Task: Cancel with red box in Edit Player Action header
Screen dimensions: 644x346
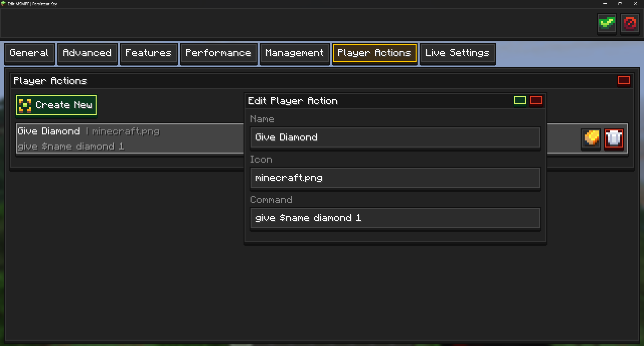Action: tap(536, 101)
